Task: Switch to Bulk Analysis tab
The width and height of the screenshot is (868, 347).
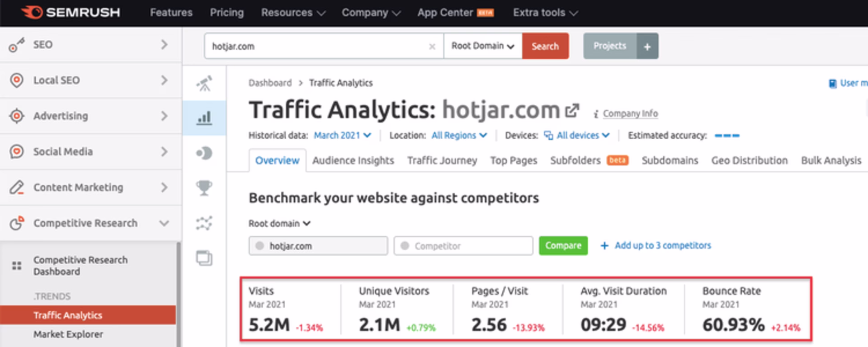Action: (x=831, y=161)
